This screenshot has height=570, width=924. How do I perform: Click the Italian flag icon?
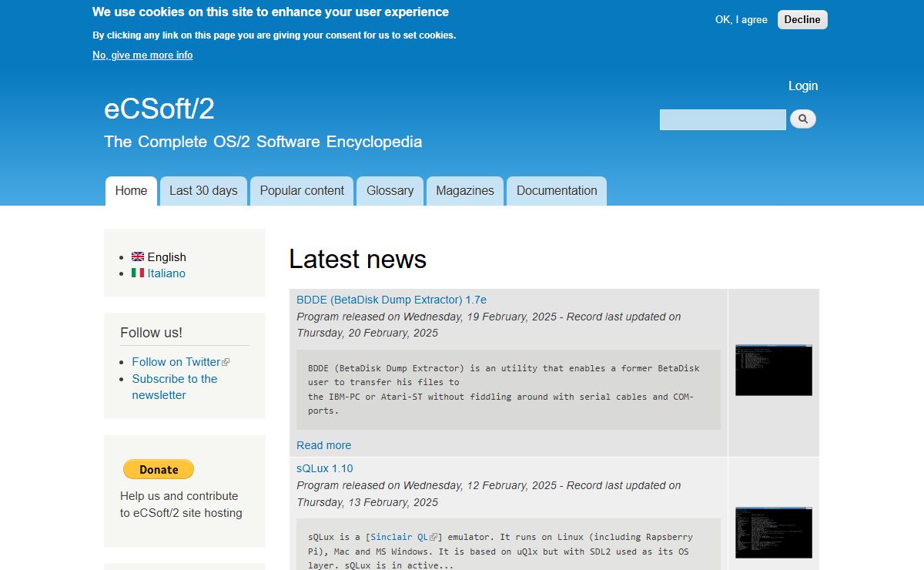138,273
